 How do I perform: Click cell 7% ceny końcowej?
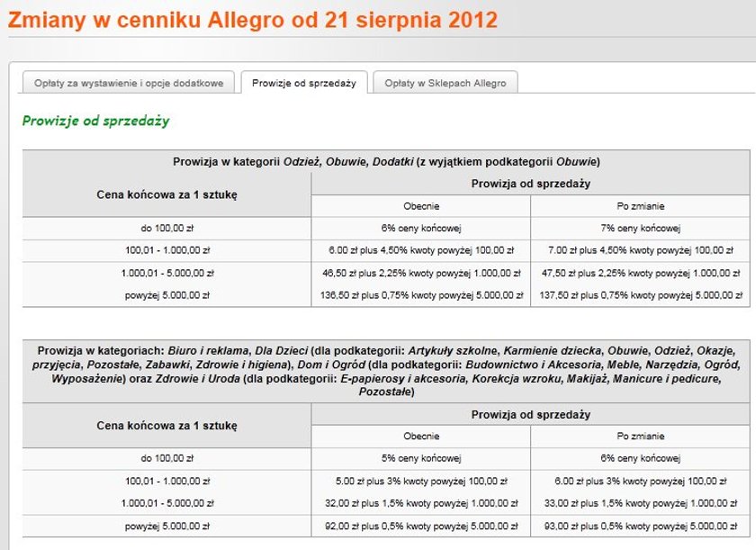640,228
